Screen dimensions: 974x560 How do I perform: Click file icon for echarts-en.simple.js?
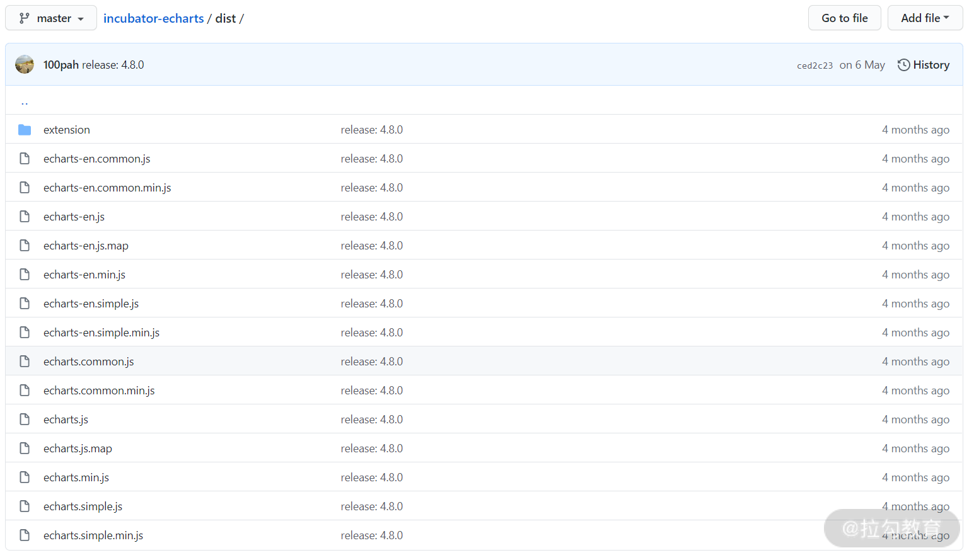tap(25, 304)
